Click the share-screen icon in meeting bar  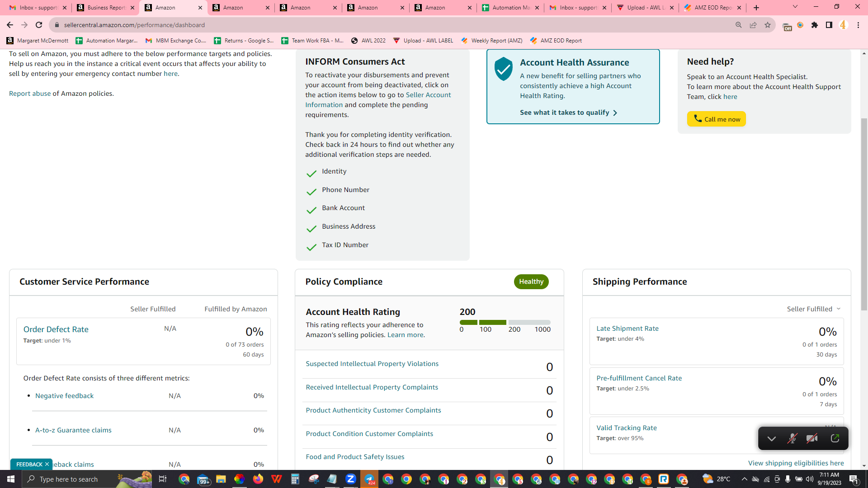835,438
